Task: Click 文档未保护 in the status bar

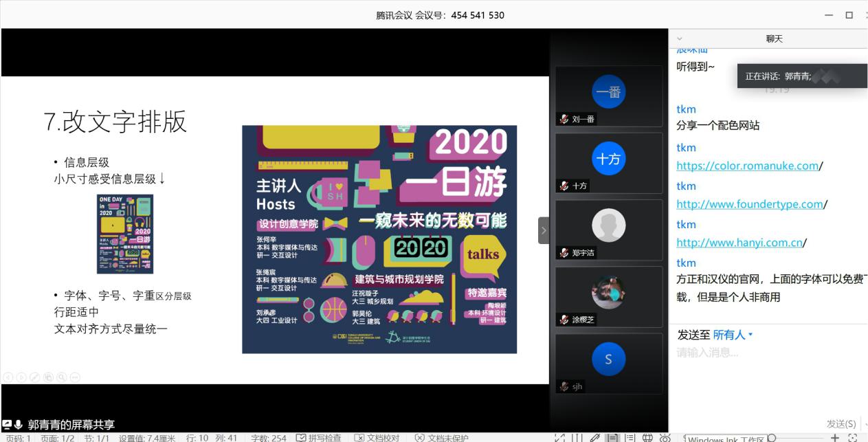Action: point(442,438)
